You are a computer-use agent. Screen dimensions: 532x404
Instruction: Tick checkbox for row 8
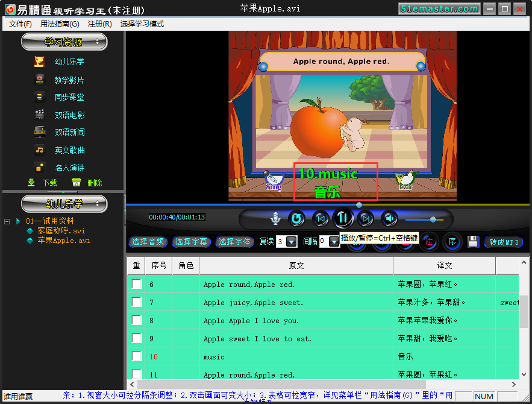pyautogui.click(x=136, y=320)
